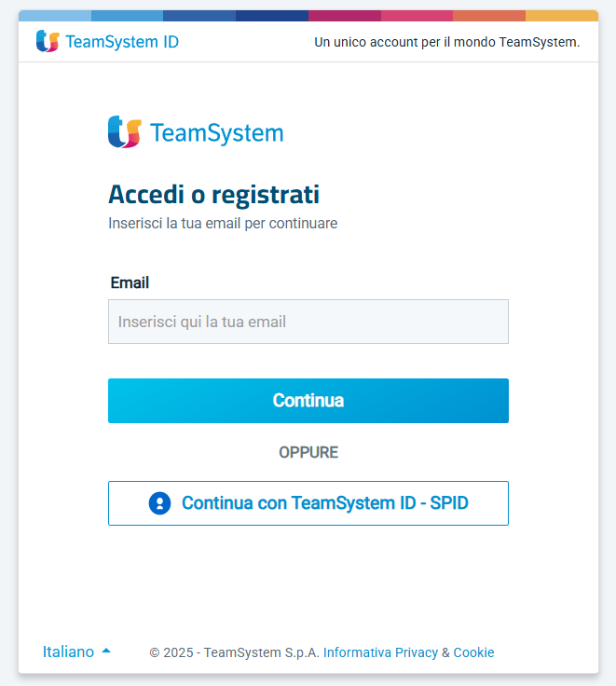The height and width of the screenshot is (686, 616).
Task: Click the TeamSystem ID logo icon in header
Action: coord(47,42)
